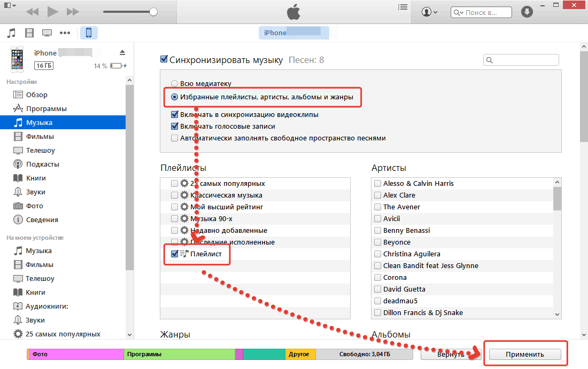588x369 pixels.
Task: Click the sidebar scroll-down arrow
Action: tap(129, 334)
